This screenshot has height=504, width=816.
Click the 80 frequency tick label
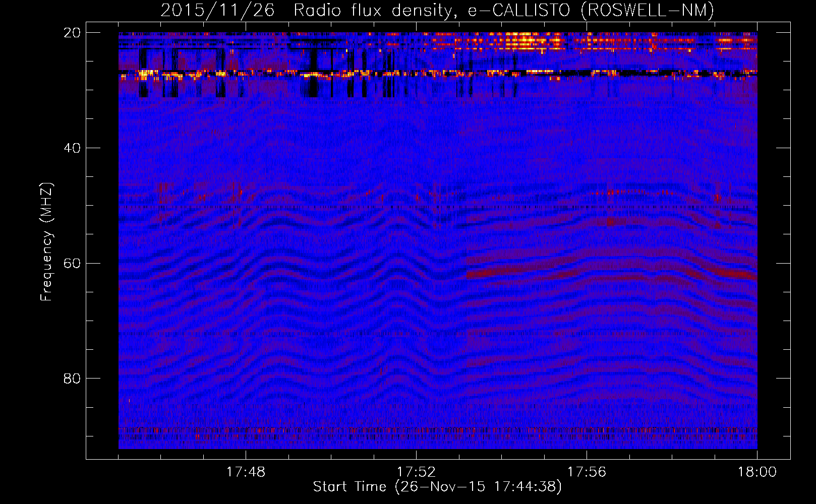pos(72,379)
